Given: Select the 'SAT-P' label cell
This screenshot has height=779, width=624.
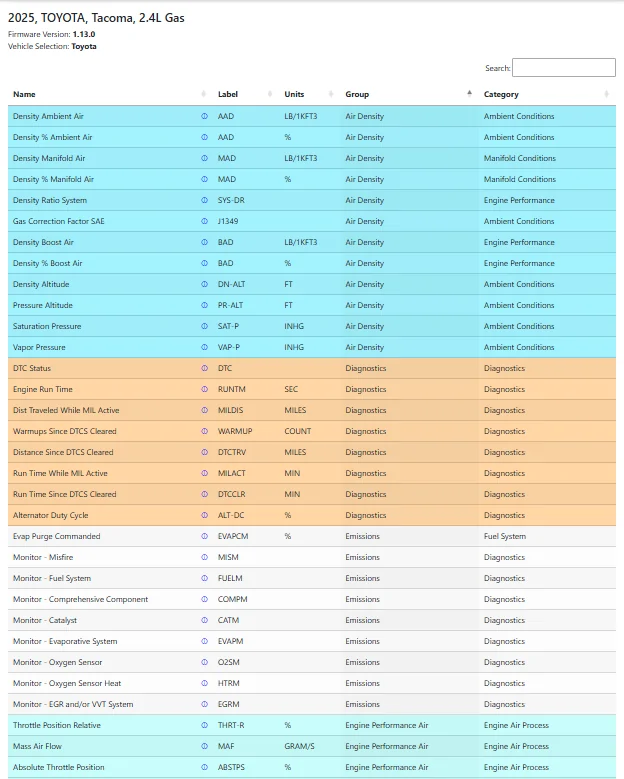Looking at the screenshot, I should tap(245, 326).
